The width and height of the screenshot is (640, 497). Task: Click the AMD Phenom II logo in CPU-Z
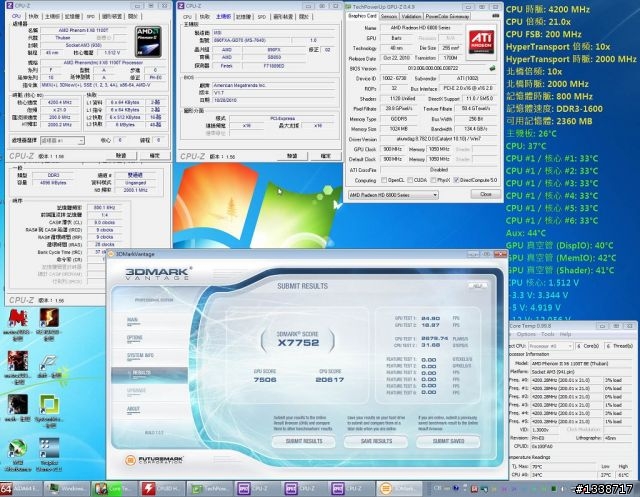148,42
